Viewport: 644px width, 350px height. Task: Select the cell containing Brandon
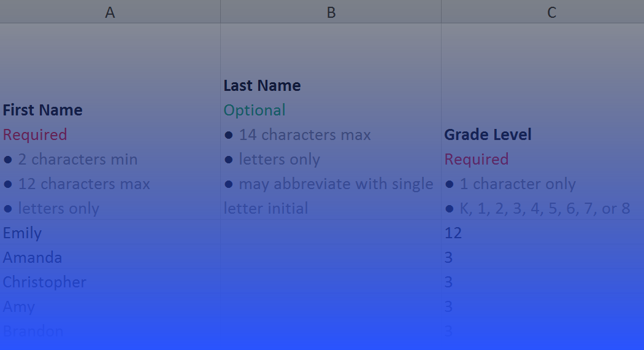110,331
